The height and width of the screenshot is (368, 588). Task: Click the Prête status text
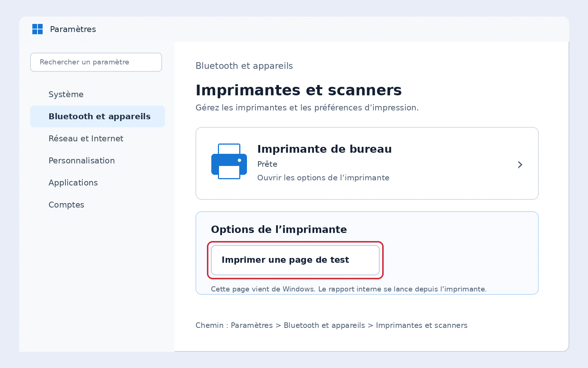pyautogui.click(x=267, y=164)
